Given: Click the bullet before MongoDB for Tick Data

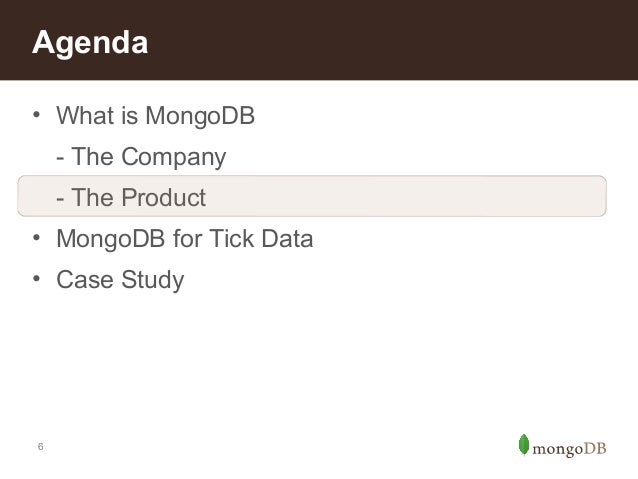Looking at the screenshot, I should pyautogui.click(x=36, y=239).
